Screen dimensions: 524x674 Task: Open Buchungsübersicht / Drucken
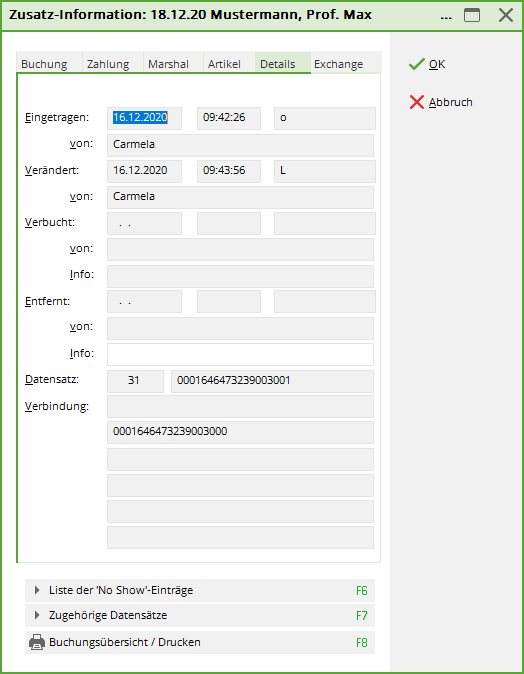(x=200, y=642)
